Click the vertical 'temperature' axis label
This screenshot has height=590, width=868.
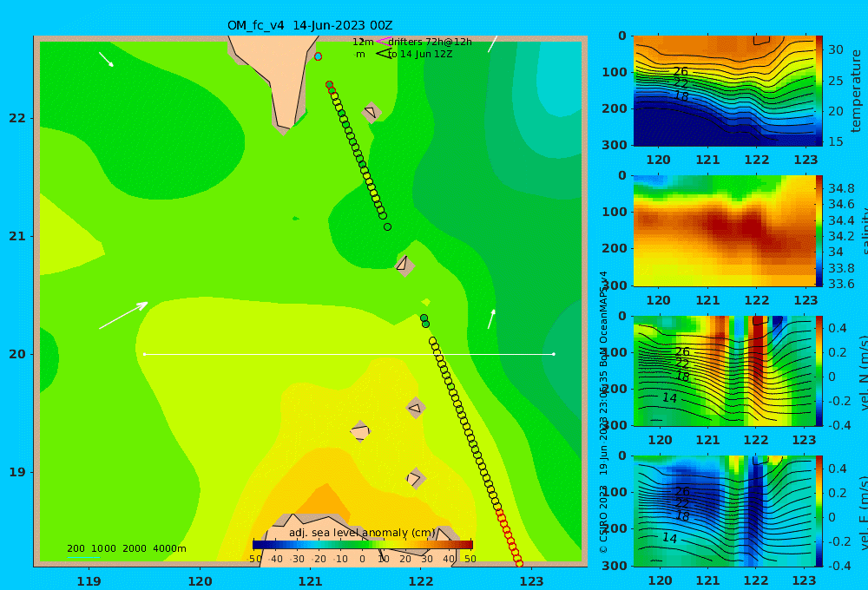coord(856,91)
